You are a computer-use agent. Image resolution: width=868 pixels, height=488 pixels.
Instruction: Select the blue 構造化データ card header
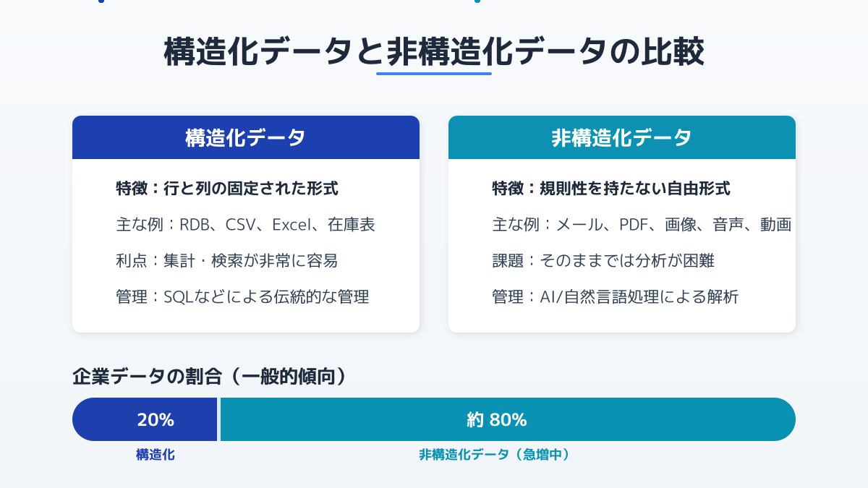[246, 137]
